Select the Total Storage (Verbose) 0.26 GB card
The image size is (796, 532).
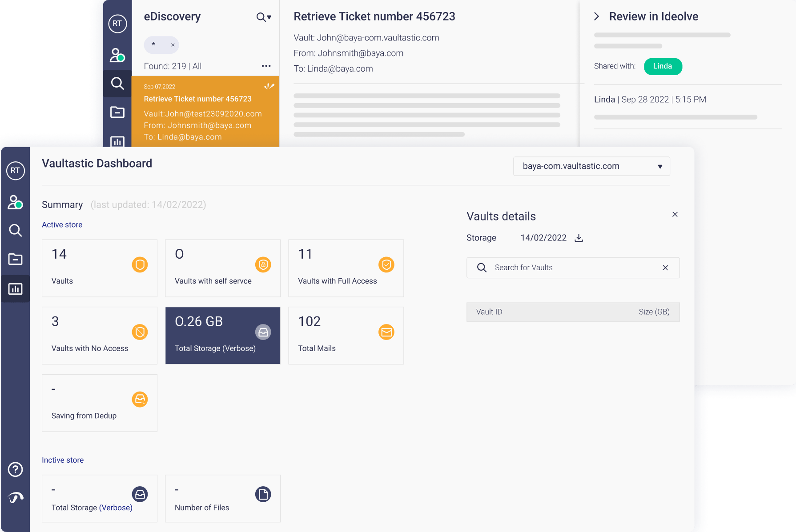223,336
